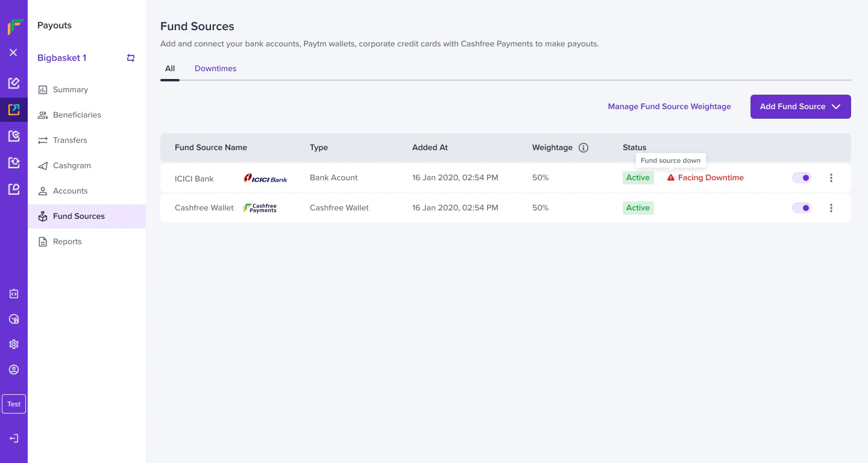Click the 50% weightage for ICICI Bank

541,178
